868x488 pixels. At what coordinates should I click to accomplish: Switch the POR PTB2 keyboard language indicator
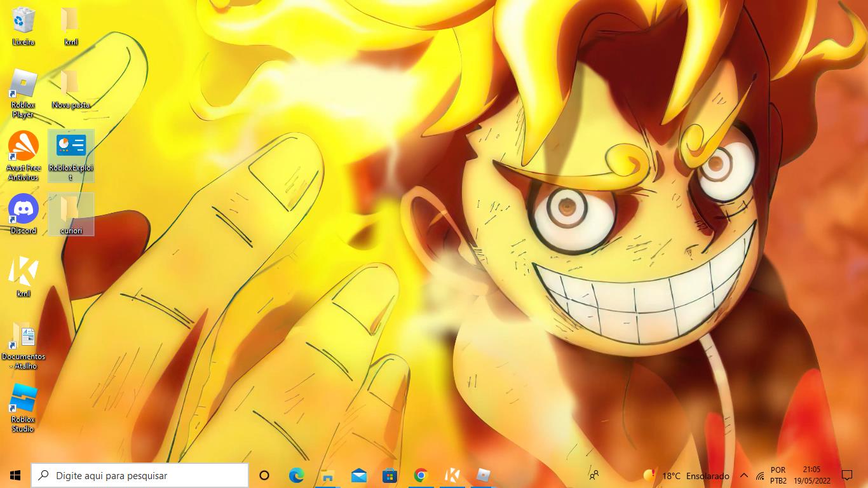tap(778, 475)
